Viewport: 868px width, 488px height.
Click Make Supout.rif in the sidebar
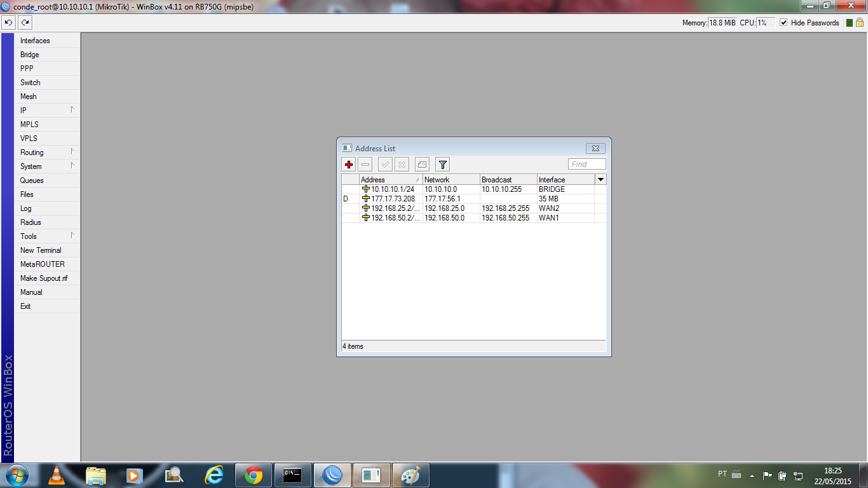pyautogui.click(x=47, y=278)
